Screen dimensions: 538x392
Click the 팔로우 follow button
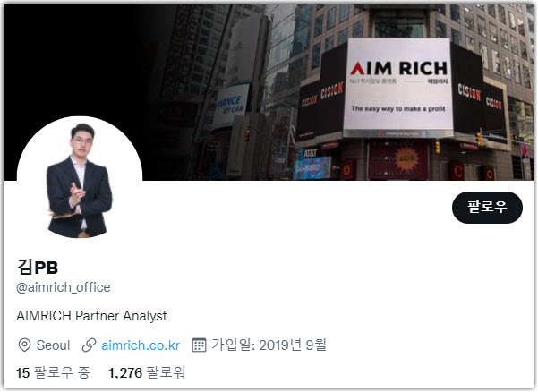point(487,207)
